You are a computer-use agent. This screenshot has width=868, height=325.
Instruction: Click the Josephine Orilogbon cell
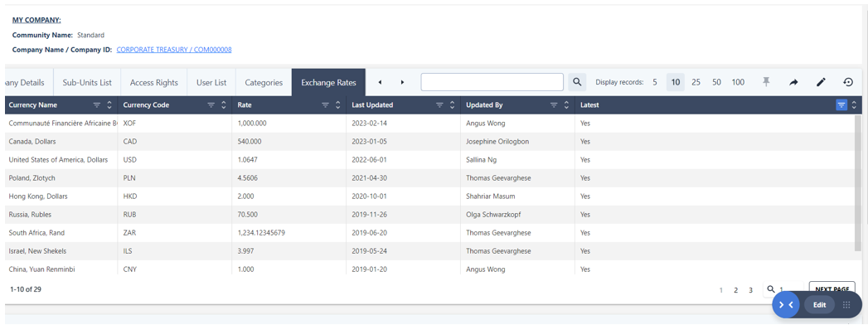(517, 142)
